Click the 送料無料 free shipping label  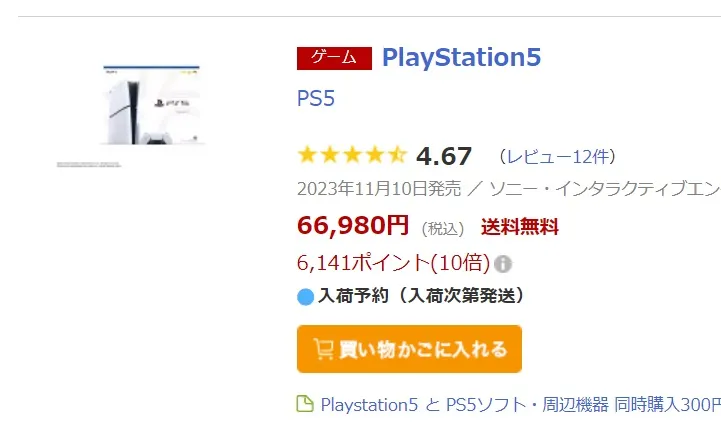520,227
